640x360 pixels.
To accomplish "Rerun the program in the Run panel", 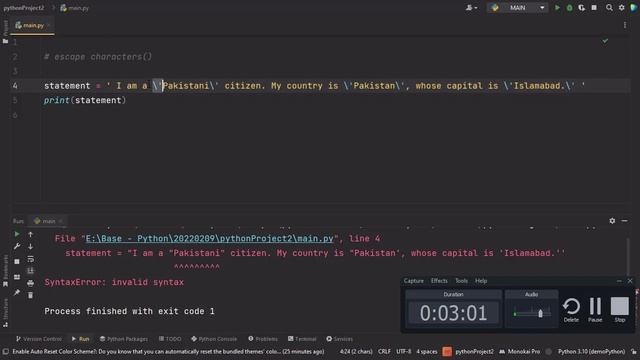I will [x=17, y=234].
